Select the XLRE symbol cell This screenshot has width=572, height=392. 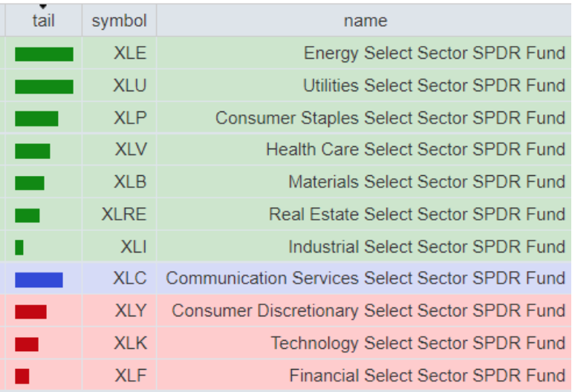tap(124, 215)
